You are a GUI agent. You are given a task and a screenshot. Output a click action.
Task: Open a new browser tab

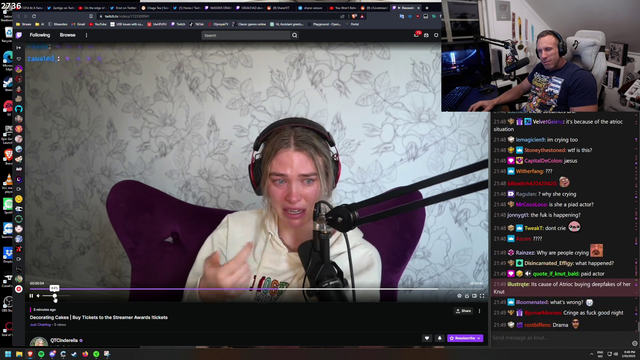(427, 8)
